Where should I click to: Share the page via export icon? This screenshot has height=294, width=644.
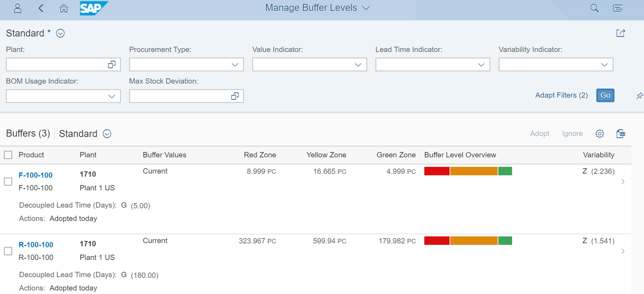coord(621,33)
